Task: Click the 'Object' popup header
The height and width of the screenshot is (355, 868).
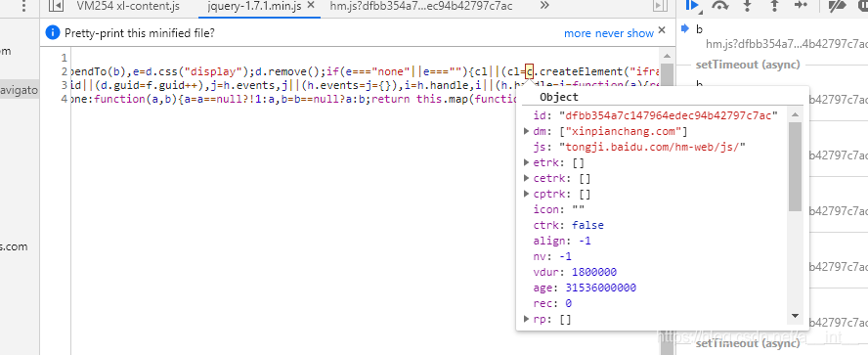Action: click(559, 97)
